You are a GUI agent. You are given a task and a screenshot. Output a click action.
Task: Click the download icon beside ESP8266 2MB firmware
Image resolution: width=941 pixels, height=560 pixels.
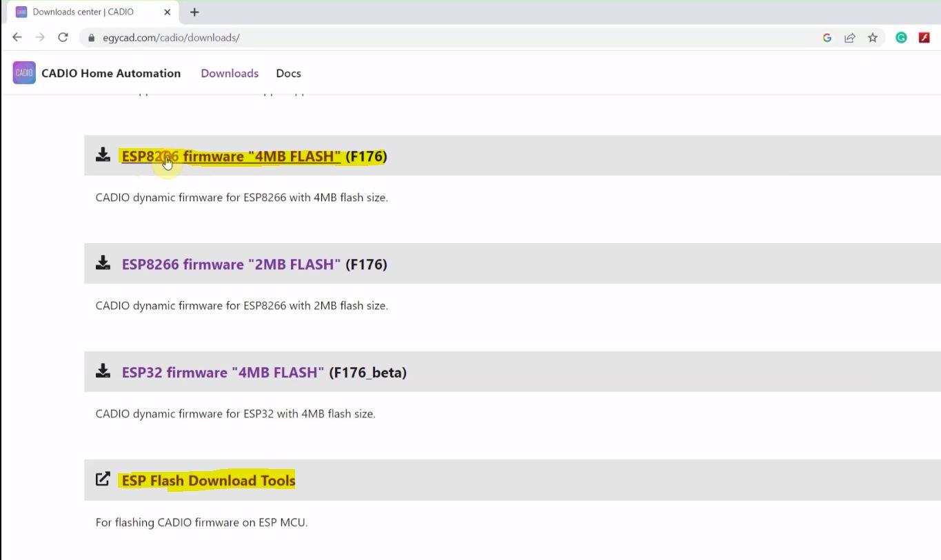(103, 262)
